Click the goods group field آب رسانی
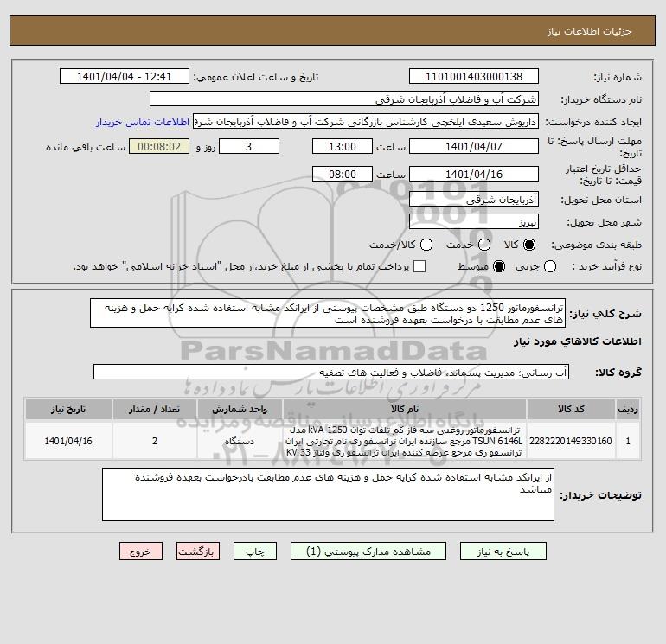 [x=331, y=373]
